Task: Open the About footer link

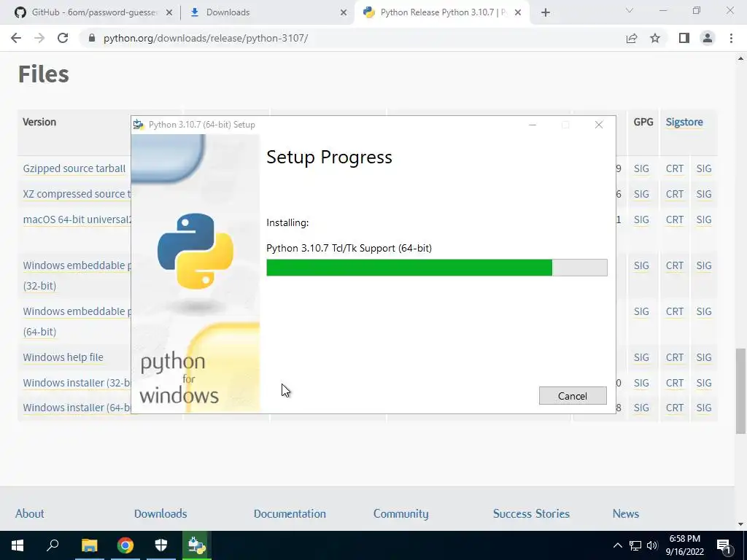Action: click(29, 514)
